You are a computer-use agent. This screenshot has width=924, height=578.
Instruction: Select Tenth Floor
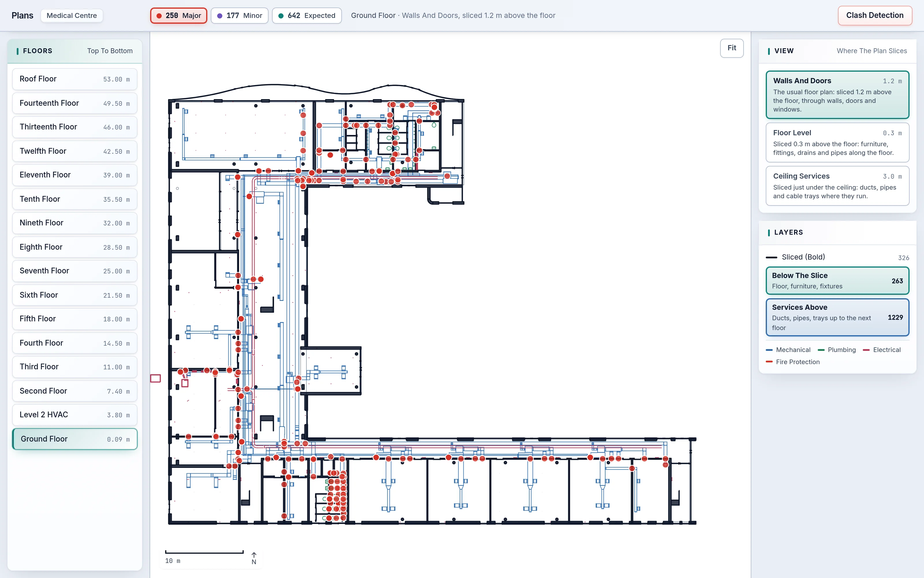pos(74,199)
